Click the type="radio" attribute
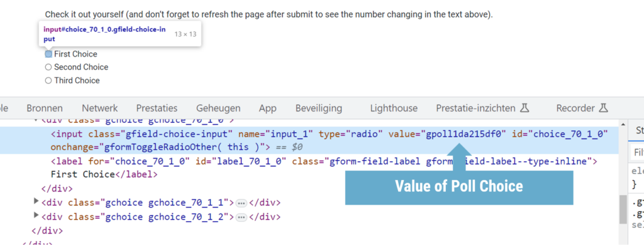The height and width of the screenshot is (245, 644). 351,134
